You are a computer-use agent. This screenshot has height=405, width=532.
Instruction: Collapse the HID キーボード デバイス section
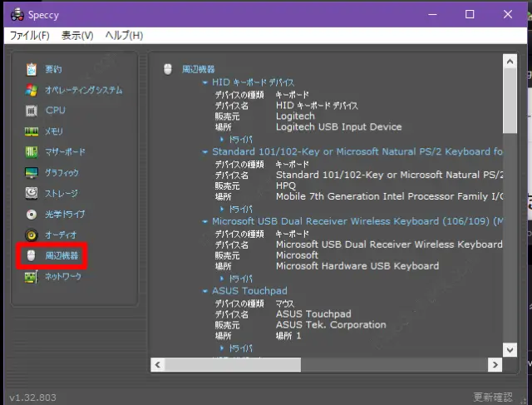point(204,82)
